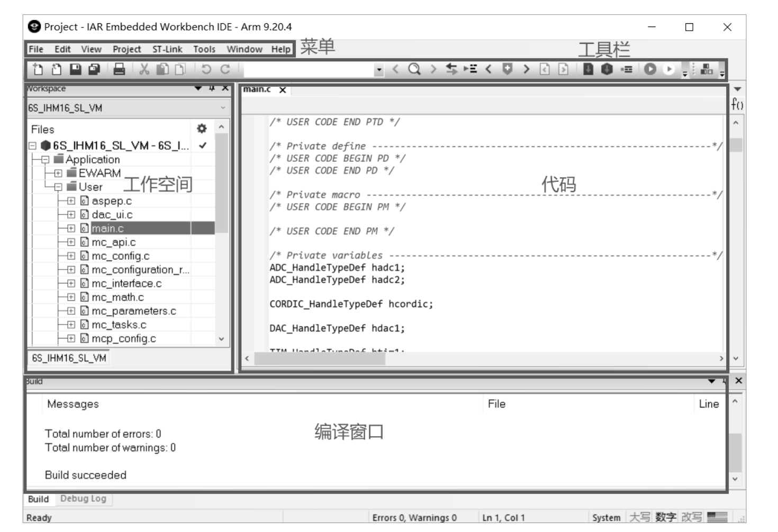Collapse the 6S_IHM16_SL_VM project node

point(32,145)
